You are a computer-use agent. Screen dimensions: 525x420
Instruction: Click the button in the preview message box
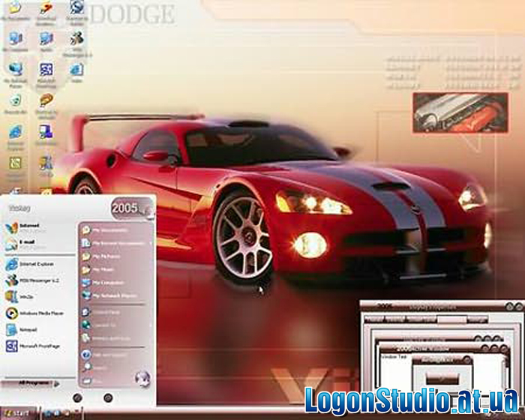[x=442, y=379]
